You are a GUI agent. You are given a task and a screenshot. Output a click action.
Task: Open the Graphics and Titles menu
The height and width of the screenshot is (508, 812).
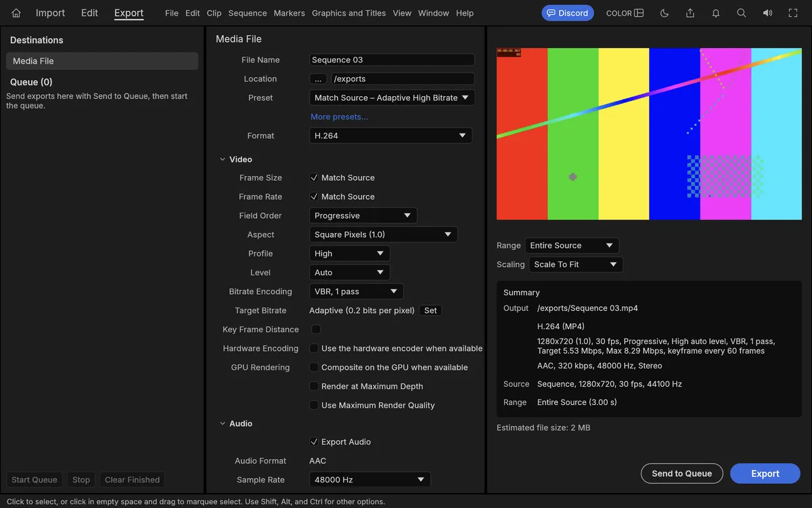click(349, 13)
